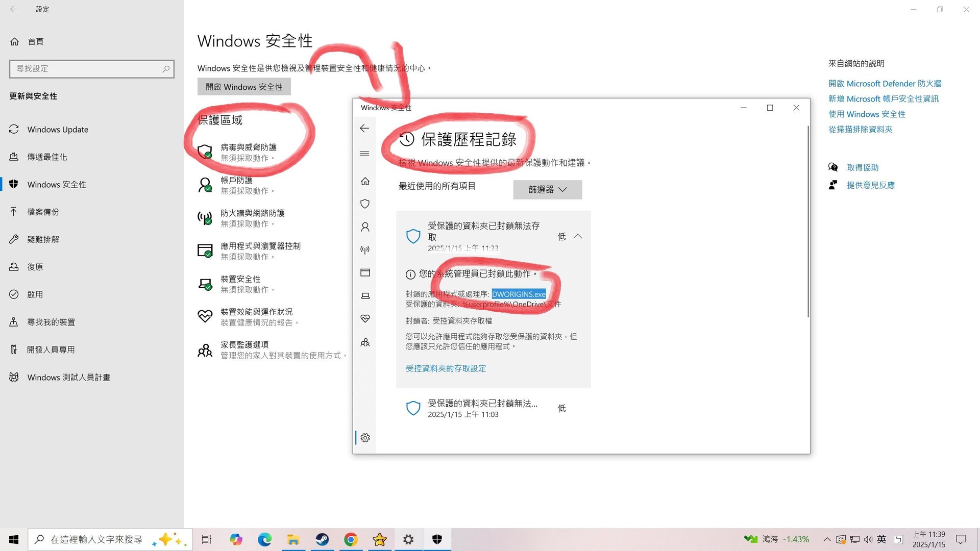The image size is (980, 551).
Task: Click taskbar search box 在這裡輸入文字來搜尋
Action: pos(110,539)
